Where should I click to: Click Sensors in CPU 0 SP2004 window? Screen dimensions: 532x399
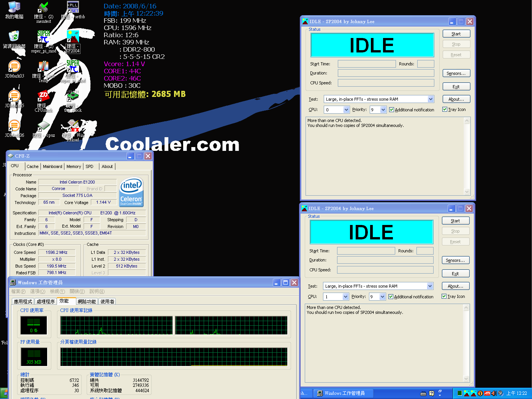[456, 73]
